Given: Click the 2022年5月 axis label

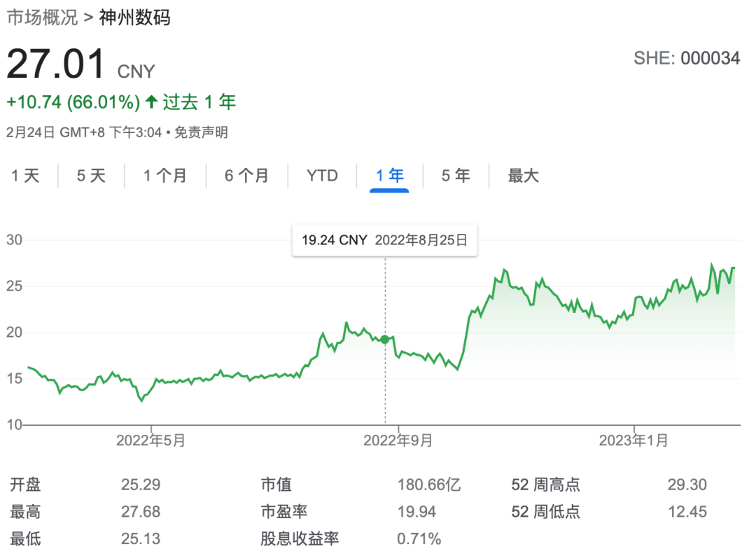Looking at the screenshot, I should 150,440.
